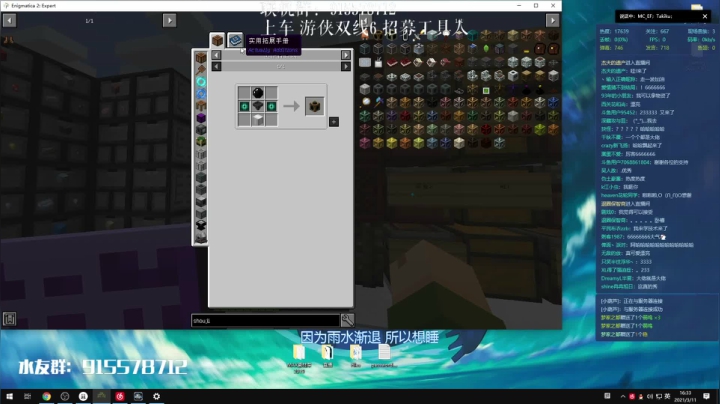Pick the small yellow bar item
Viewport: 720px width, 404px height.
click(526, 50)
